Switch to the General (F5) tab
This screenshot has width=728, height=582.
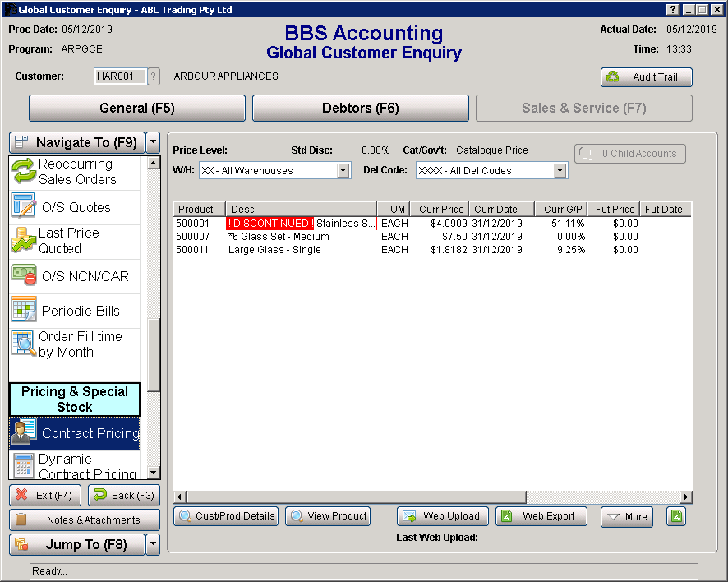[137, 109]
